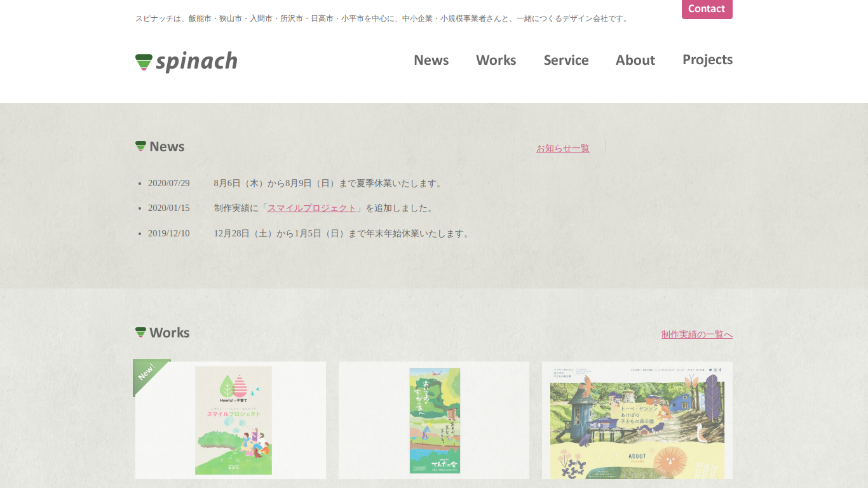Click the Works section heading
This screenshot has height=488, width=868.
tap(169, 333)
